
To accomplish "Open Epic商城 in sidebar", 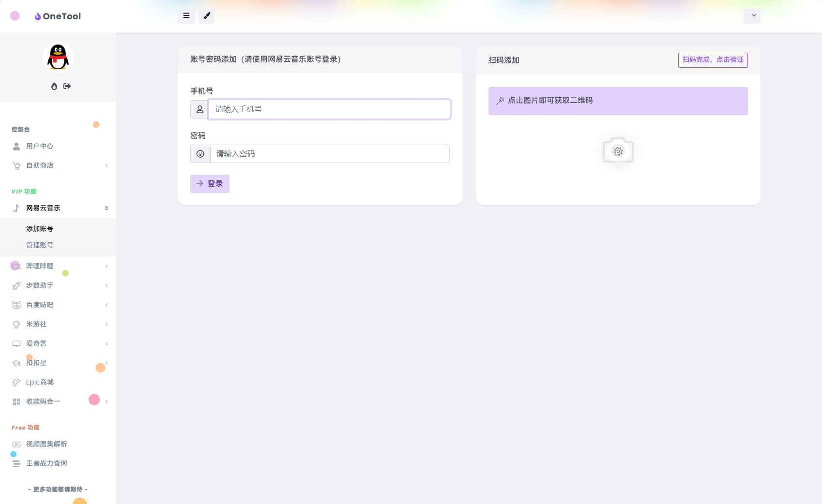I will point(40,382).
